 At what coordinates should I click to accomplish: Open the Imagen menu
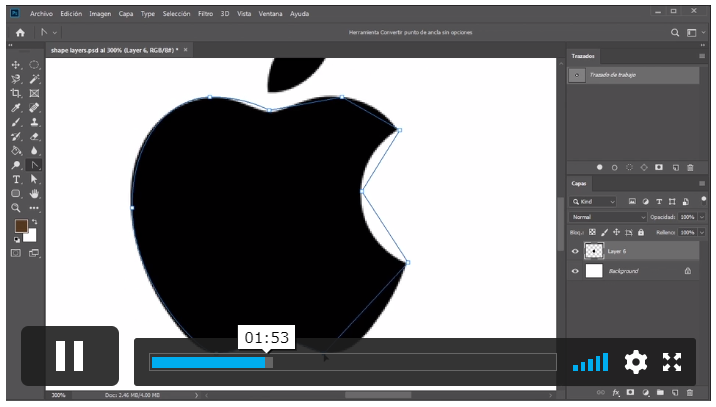click(x=100, y=14)
